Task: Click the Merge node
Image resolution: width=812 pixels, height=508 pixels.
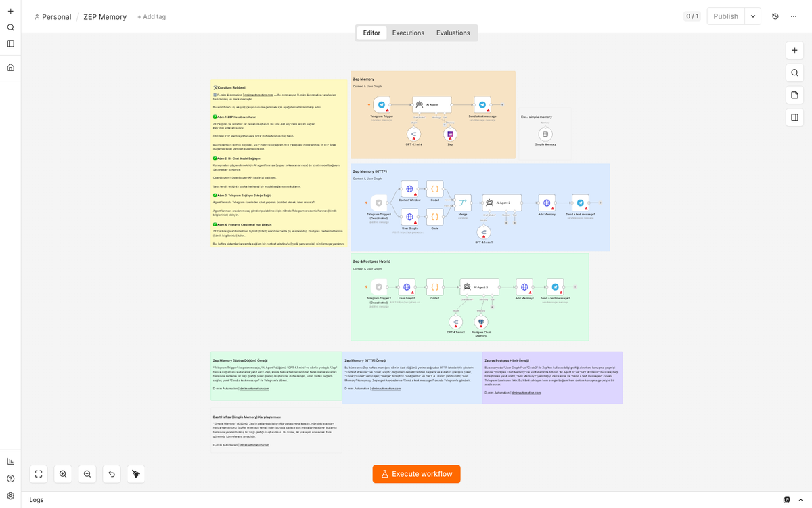Action: point(463,203)
